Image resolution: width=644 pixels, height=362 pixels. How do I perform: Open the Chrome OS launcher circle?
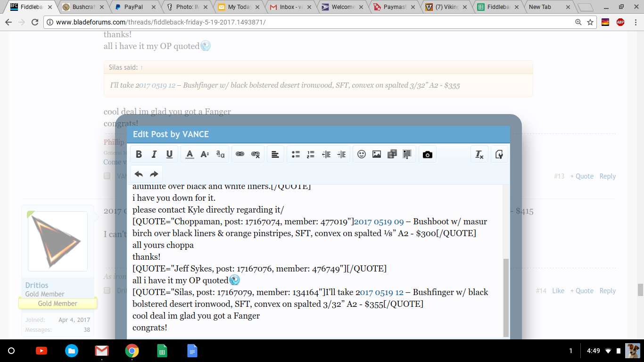point(12,351)
